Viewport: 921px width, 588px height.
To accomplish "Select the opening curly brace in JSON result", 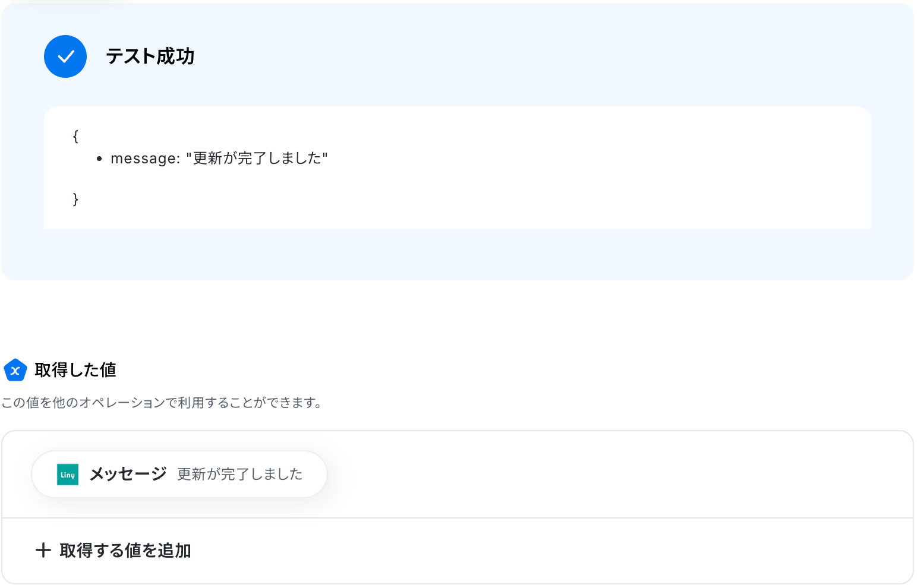I will (75, 136).
